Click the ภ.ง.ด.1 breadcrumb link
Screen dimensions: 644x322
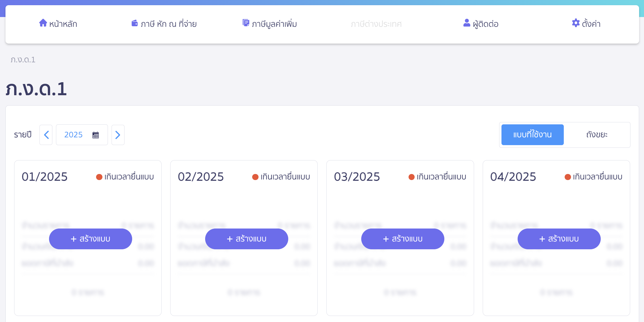(x=23, y=60)
